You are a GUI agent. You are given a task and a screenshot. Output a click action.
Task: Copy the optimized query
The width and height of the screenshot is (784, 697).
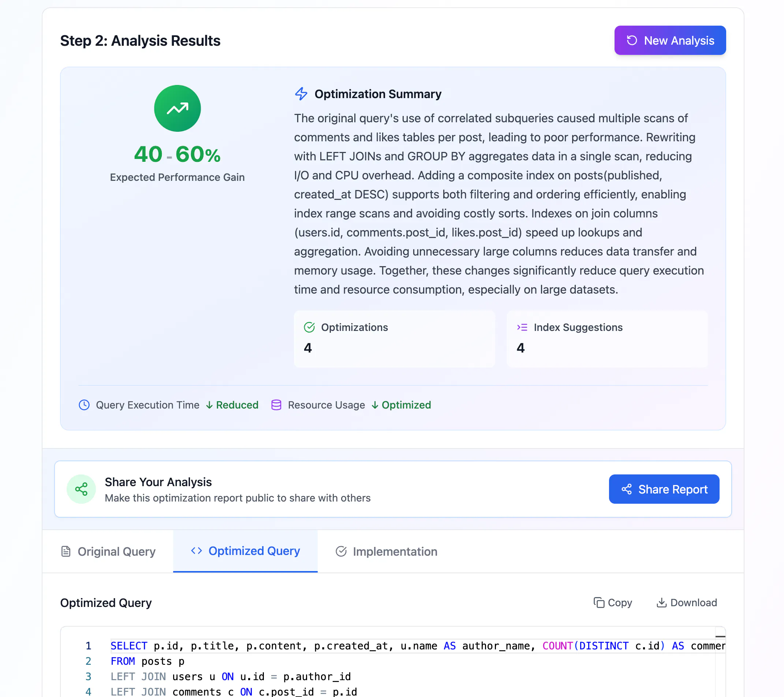coord(613,603)
